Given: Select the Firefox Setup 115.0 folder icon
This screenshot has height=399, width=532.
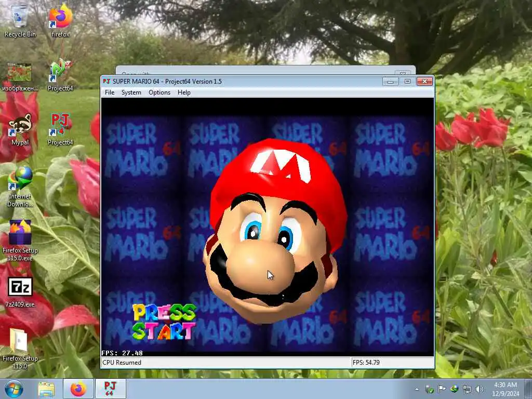Looking at the screenshot, I should 20,348.
